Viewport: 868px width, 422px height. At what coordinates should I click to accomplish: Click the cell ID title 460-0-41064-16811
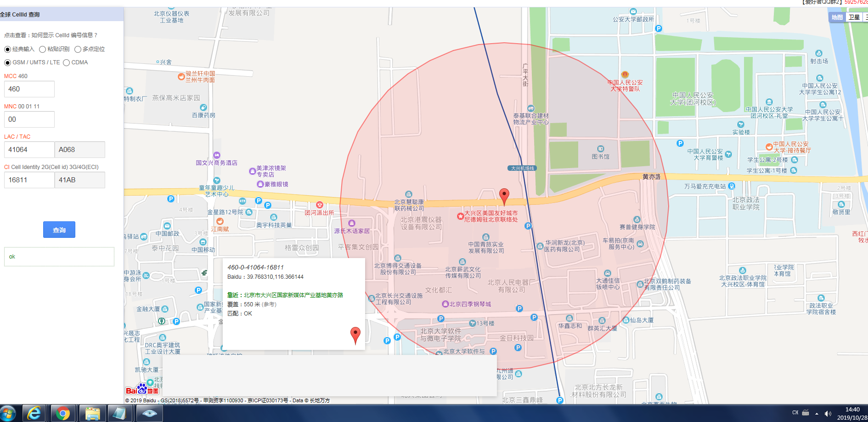pos(256,267)
